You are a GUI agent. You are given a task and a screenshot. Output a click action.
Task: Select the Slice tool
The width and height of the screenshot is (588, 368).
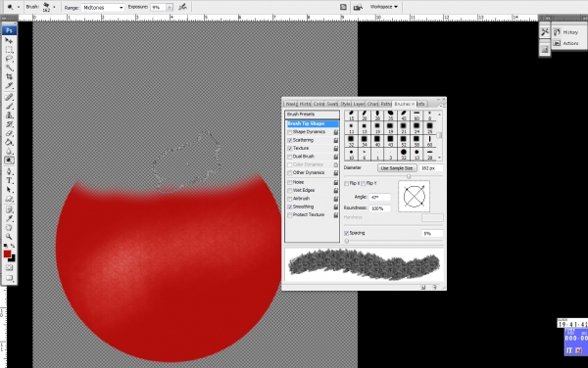click(x=9, y=85)
